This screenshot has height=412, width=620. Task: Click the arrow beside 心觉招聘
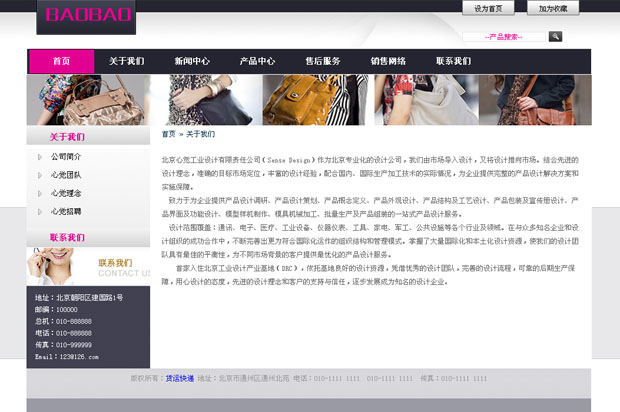pyautogui.click(x=40, y=212)
